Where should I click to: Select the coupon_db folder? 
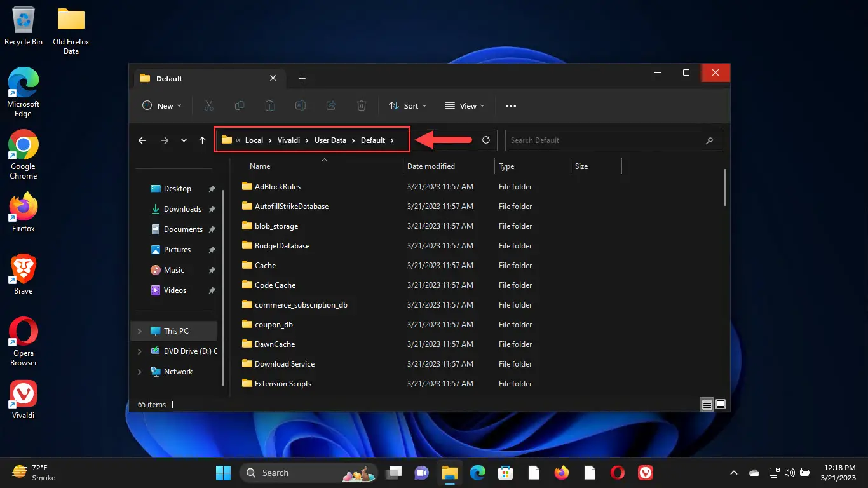point(273,325)
